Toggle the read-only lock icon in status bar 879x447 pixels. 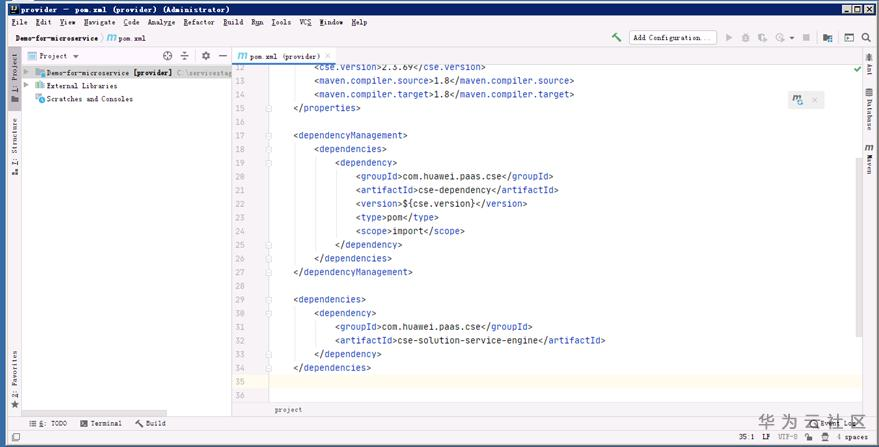808,437
